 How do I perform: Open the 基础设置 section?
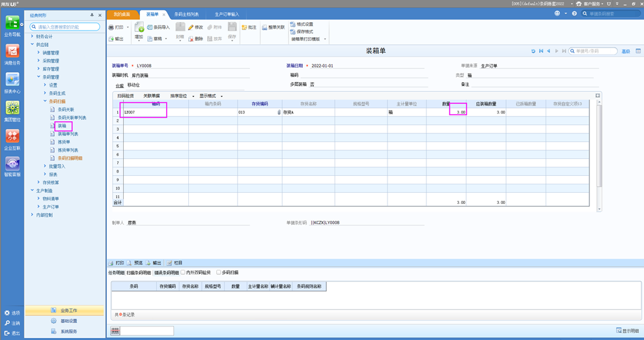[64, 321]
